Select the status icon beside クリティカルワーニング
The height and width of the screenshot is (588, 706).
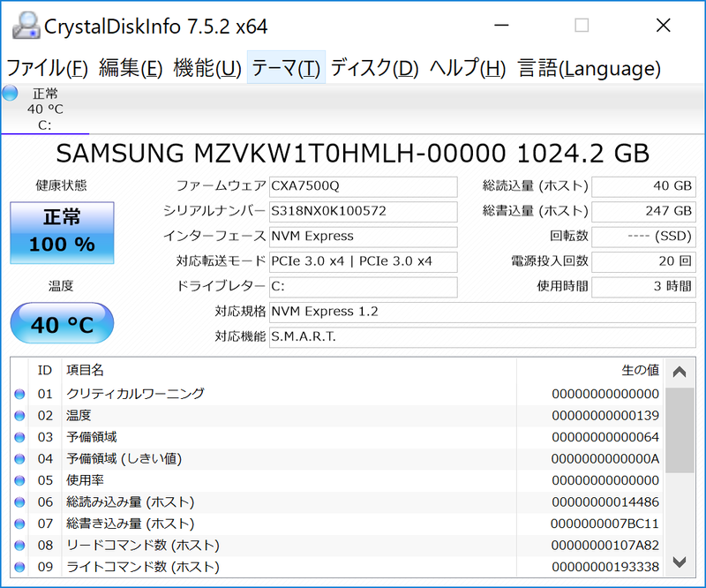pos(19,393)
